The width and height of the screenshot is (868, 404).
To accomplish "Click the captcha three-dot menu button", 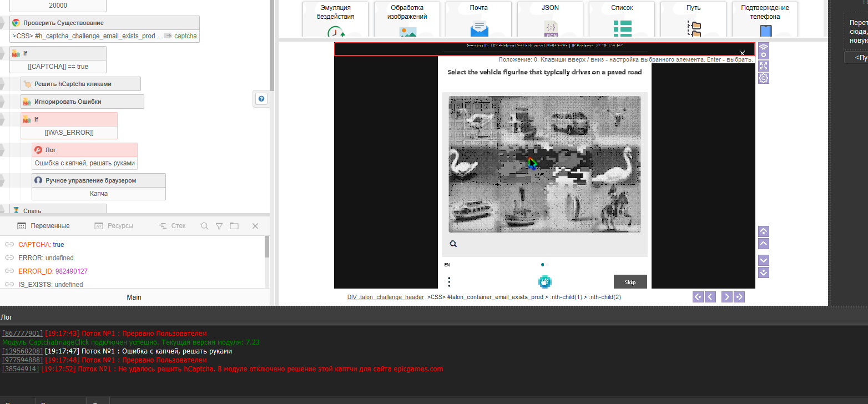I will coord(449,282).
